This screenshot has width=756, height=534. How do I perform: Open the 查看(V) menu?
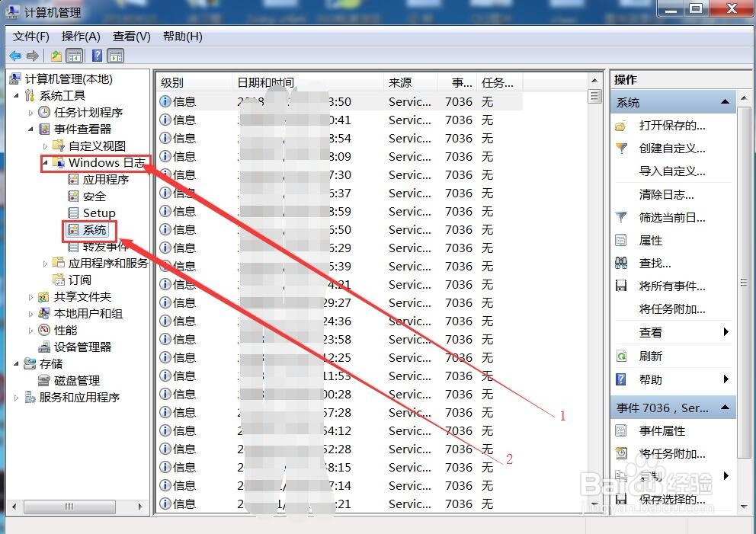(131, 37)
